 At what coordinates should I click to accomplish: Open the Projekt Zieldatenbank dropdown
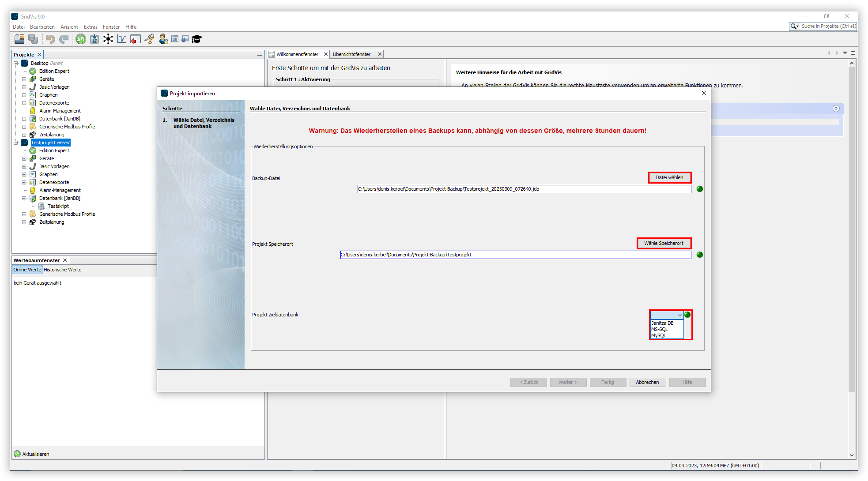[x=679, y=315]
